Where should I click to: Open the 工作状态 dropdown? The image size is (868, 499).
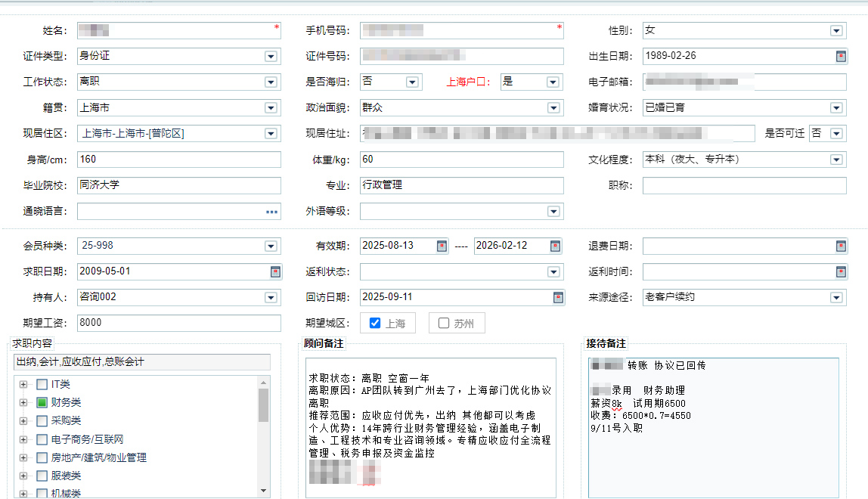pos(271,82)
